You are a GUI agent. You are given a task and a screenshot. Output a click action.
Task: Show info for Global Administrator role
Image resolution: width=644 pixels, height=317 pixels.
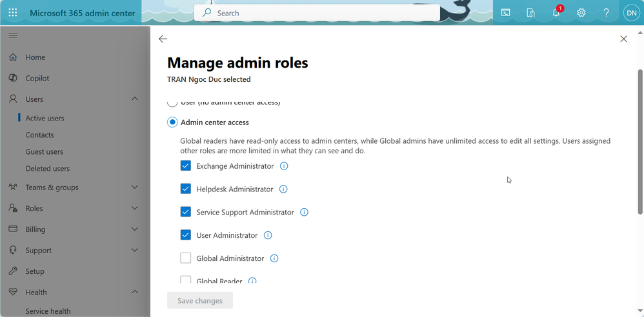pyautogui.click(x=274, y=258)
